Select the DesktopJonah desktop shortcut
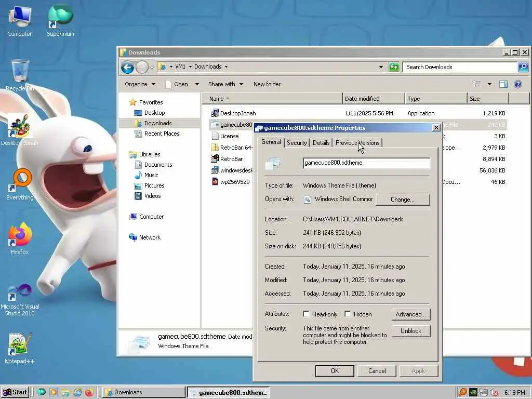Screen dimensions: 532x399 (x=19, y=129)
